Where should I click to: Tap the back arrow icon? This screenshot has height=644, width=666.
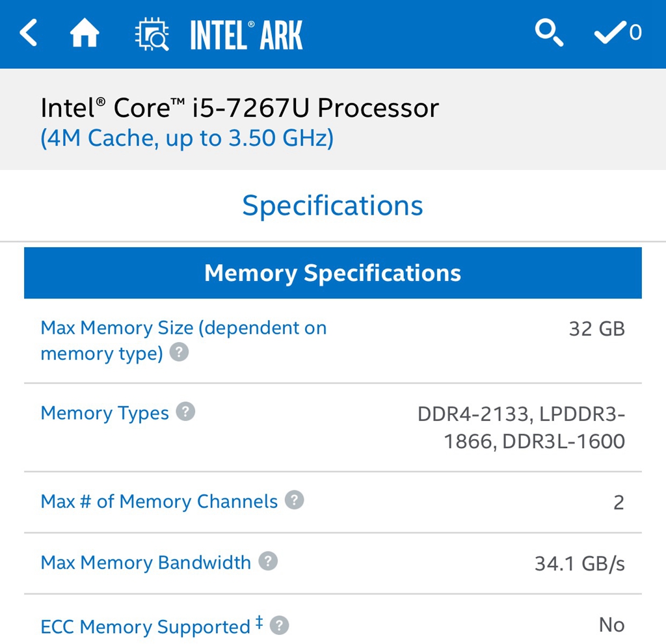29,34
